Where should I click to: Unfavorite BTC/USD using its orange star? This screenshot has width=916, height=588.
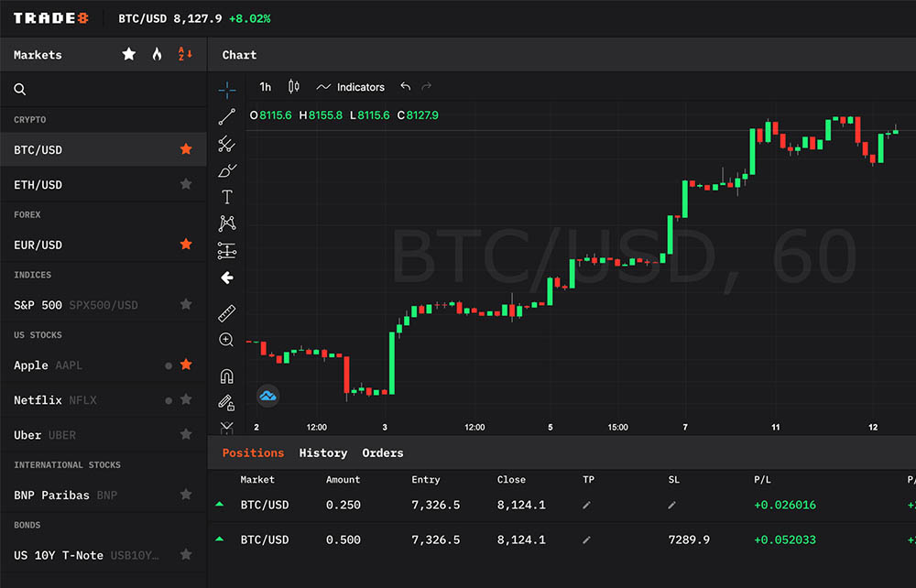[x=186, y=149]
